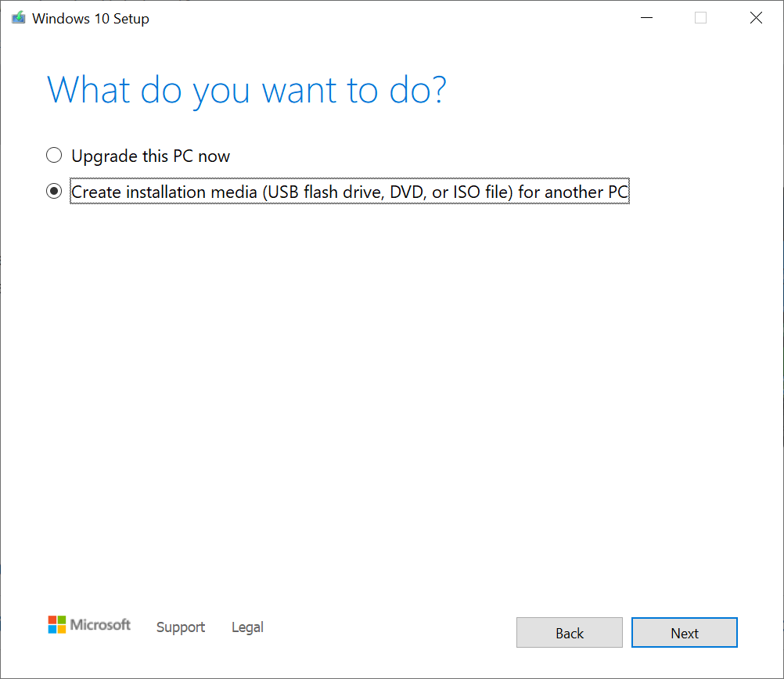Image resolution: width=784 pixels, height=679 pixels.
Task: Close the Windows 10 Setup dialog
Action: (756, 18)
